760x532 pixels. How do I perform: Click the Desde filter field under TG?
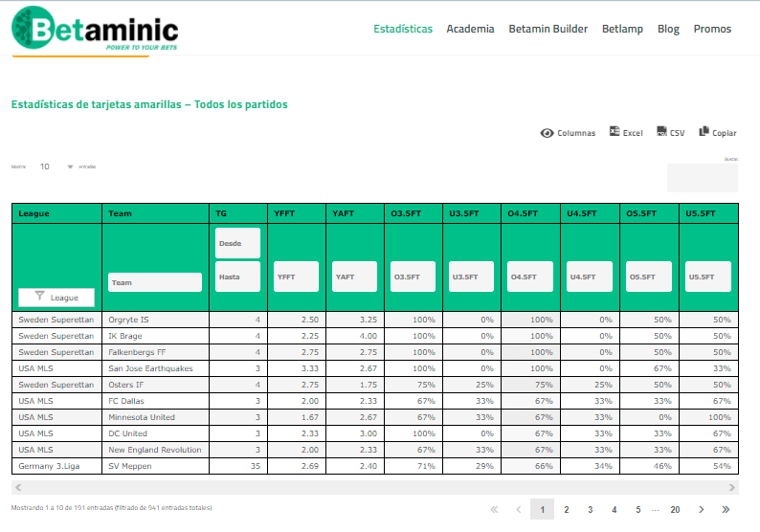[x=237, y=243]
